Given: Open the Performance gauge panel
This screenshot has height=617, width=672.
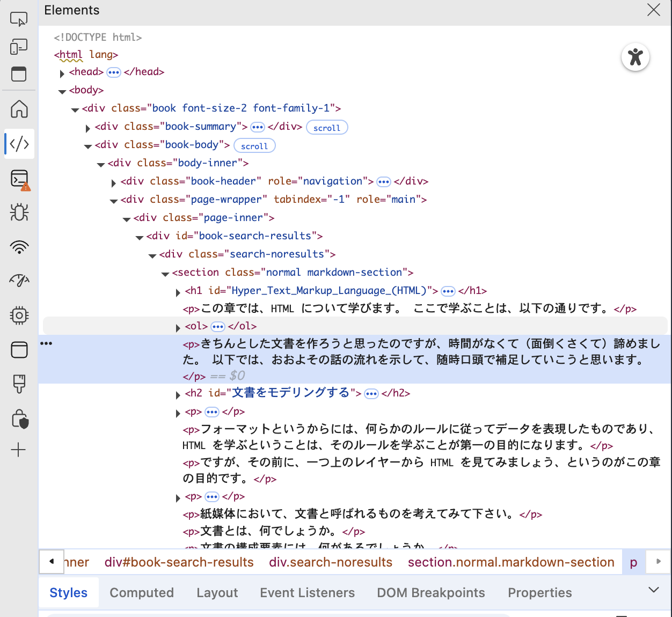Looking at the screenshot, I should tap(19, 280).
